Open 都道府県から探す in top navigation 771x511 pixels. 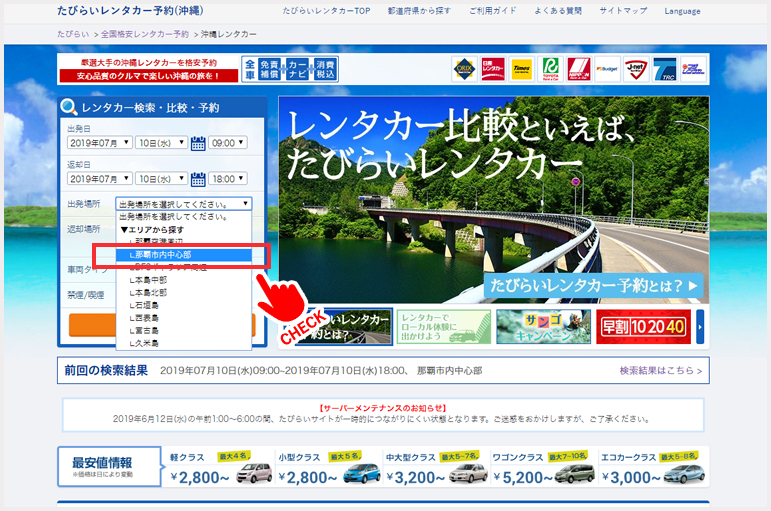(419, 11)
